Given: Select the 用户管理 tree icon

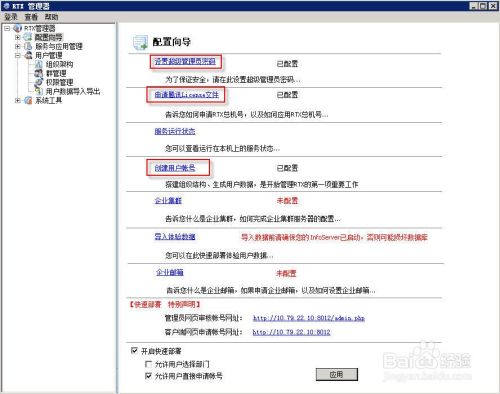Looking at the screenshot, I should [x=28, y=55].
